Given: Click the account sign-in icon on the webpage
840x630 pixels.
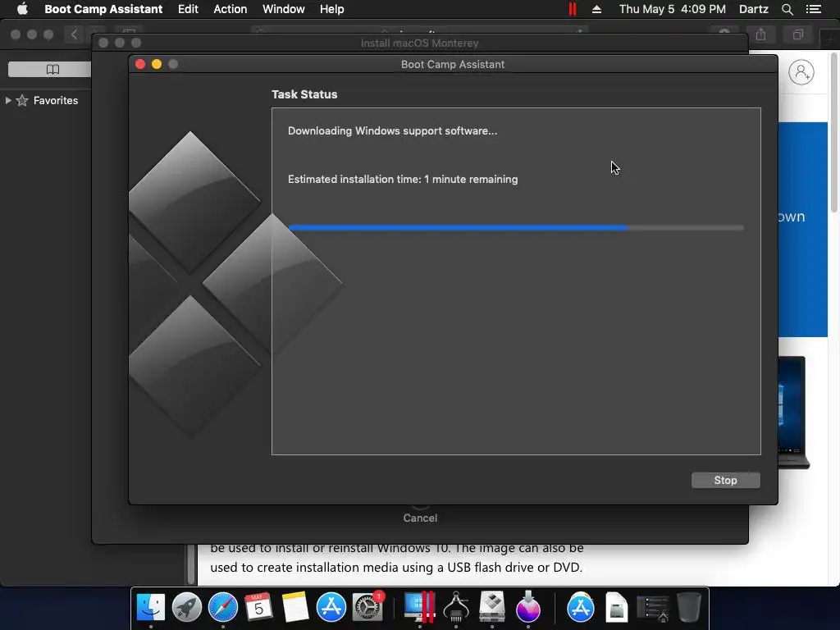Looking at the screenshot, I should pos(801,72).
